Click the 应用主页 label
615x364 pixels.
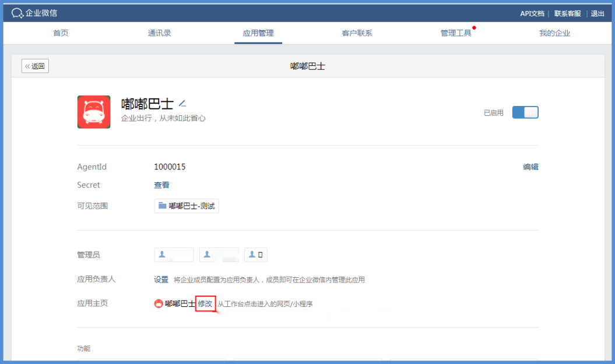(93, 303)
